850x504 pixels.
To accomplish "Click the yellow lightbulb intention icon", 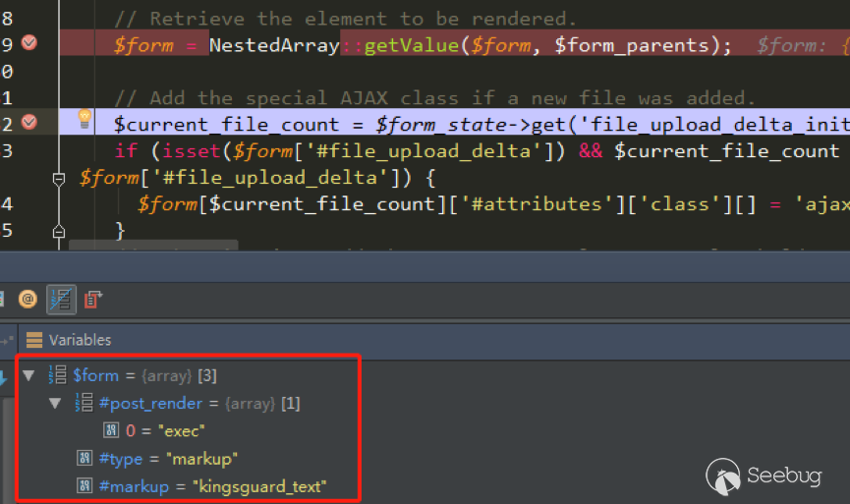I will click(x=85, y=119).
